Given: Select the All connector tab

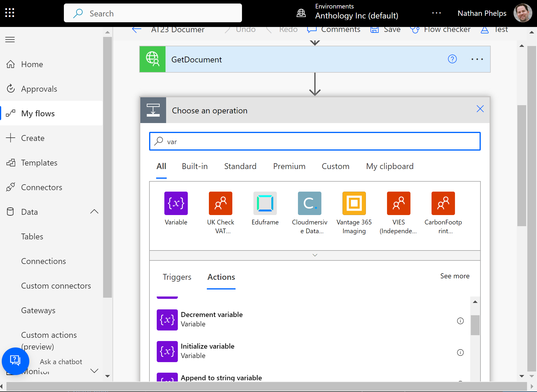Looking at the screenshot, I should (x=161, y=166).
